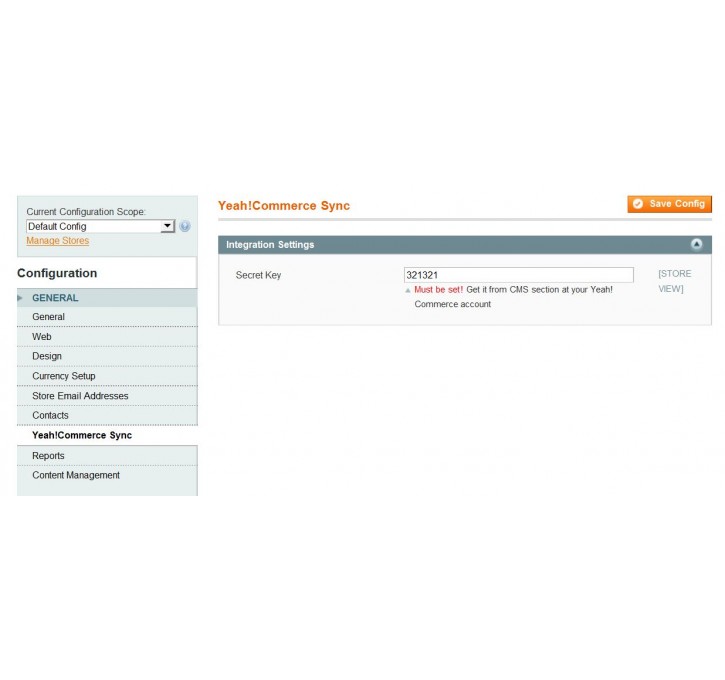Open the Current Configuration Scope dropdown

click(100, 227)
